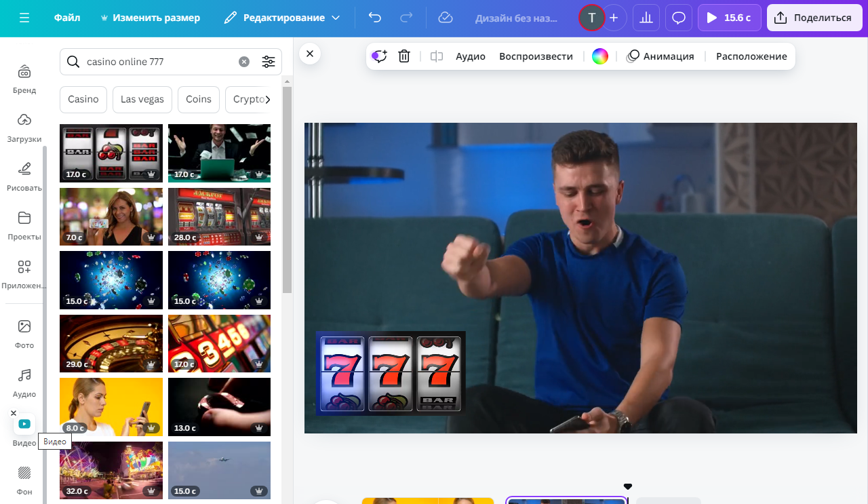Add the 32.0 s carnival lights video
This screenshot has width=868, height=504.
(x=111, y=470)
